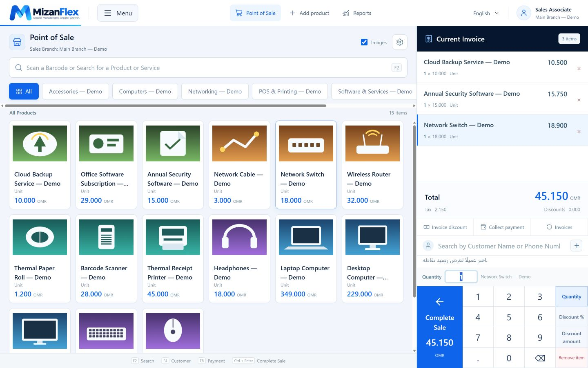Switch to Point of Sale tab
The image size is (588, 368).
[255, 13]
